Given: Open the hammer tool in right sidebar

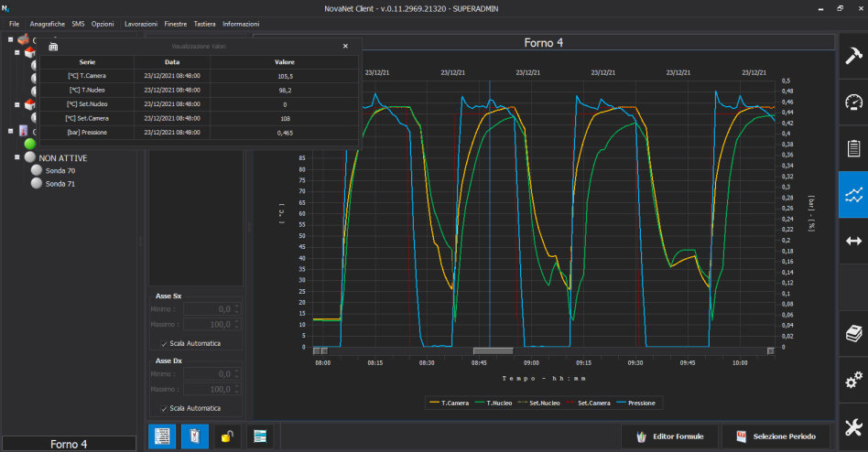Looking at the screenshot, I should pos(852,56).
